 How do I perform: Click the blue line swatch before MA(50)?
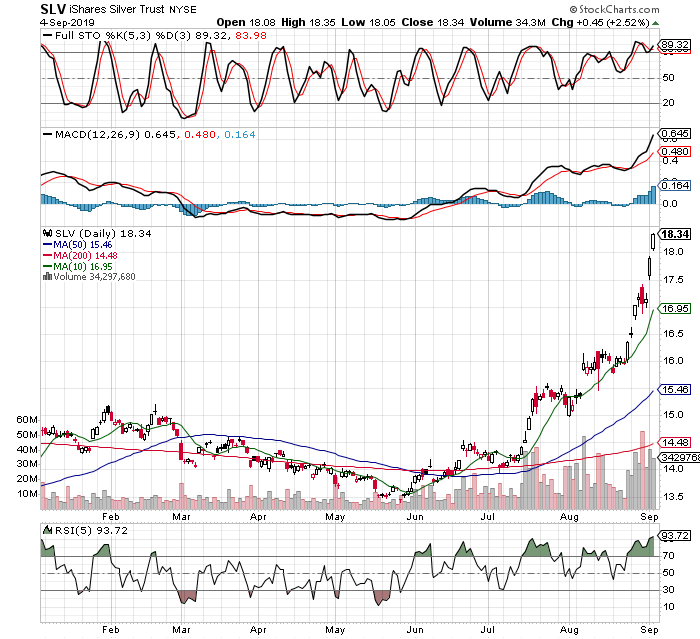click(47, 245)
